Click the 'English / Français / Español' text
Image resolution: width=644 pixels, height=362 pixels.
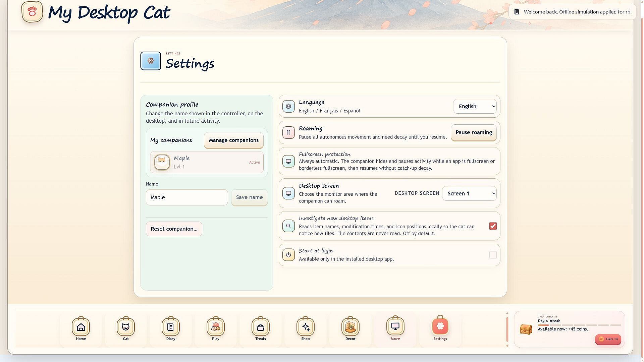pos(329,111)
